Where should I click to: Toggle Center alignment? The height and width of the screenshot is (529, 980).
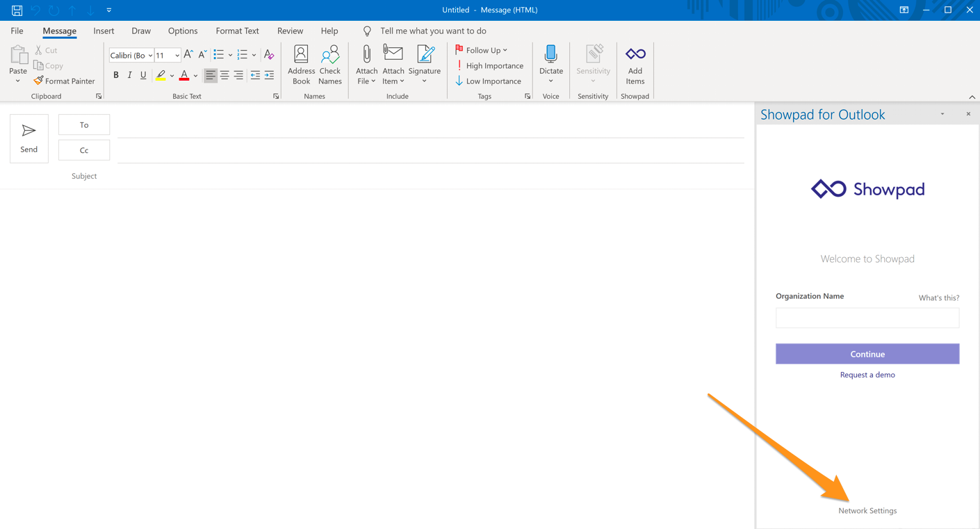click(224, 75)
